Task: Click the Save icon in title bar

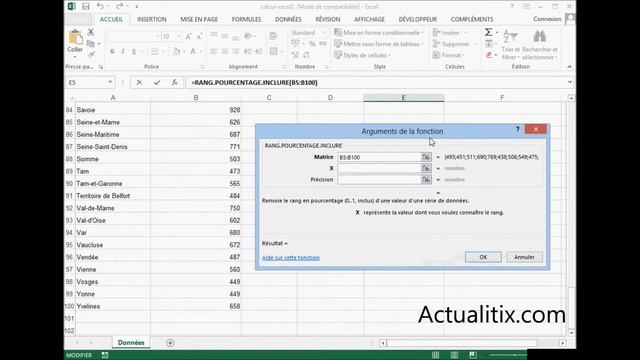Action: point(86,7)
